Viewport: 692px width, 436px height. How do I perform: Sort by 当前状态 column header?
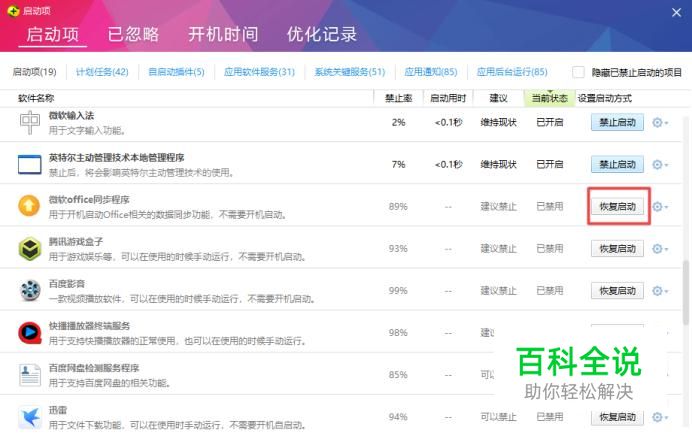click(x=549, y=98)
